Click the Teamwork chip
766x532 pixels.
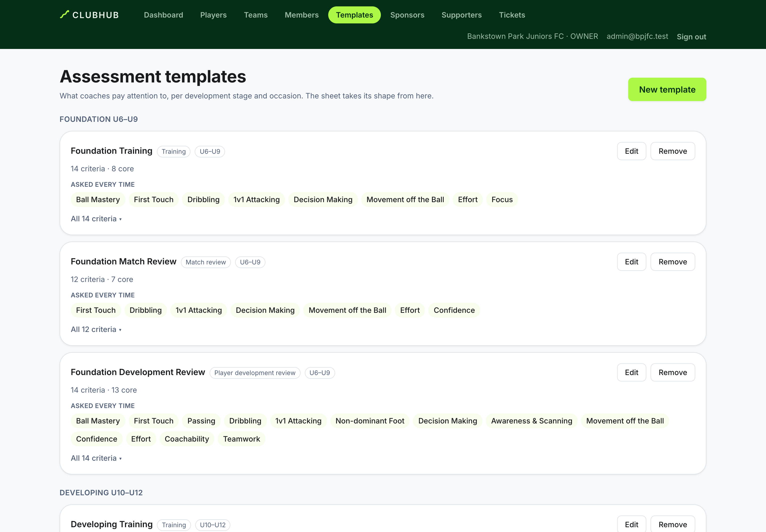241,439
